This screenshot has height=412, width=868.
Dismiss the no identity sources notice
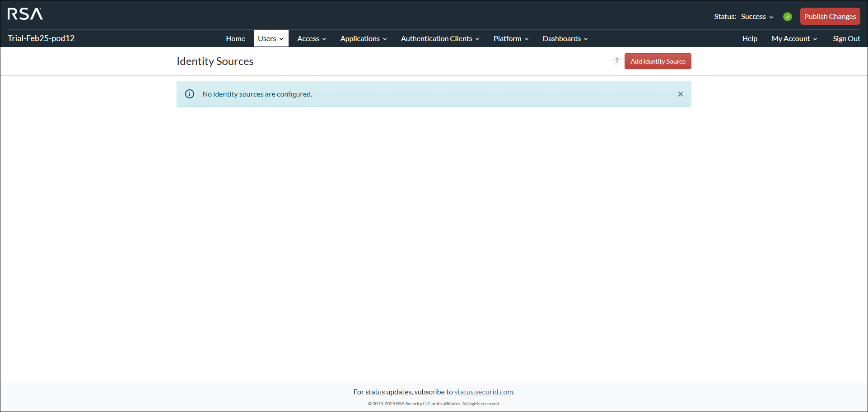coord(680,94)
